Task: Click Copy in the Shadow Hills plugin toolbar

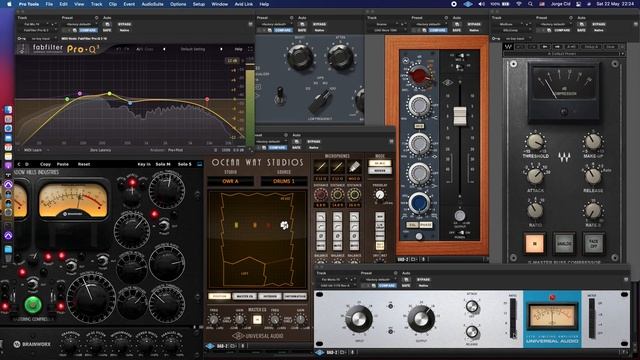Action: pos(45,164)
